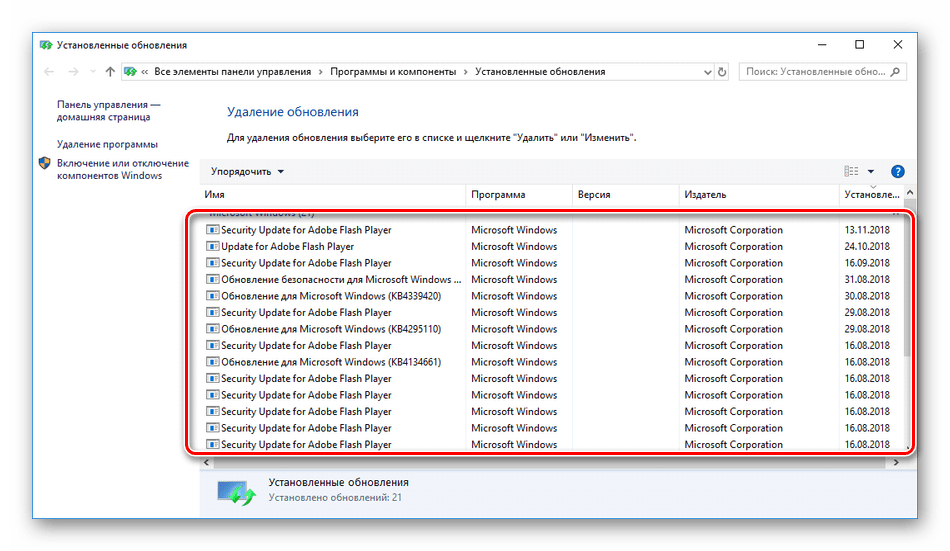Image resolution: width=950 pixels, height=551 pixels.
Task: Click the Back navigation arrow
Action: click(49, 72)
